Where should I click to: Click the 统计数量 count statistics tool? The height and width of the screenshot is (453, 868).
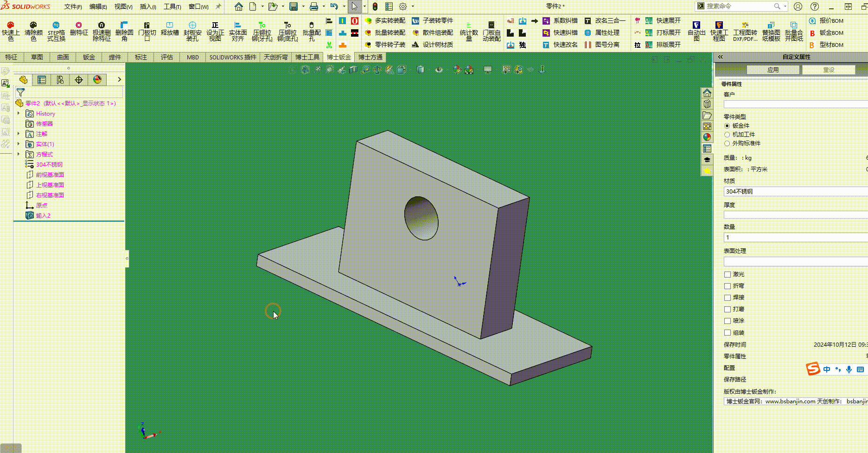click(x=469, y=31)
